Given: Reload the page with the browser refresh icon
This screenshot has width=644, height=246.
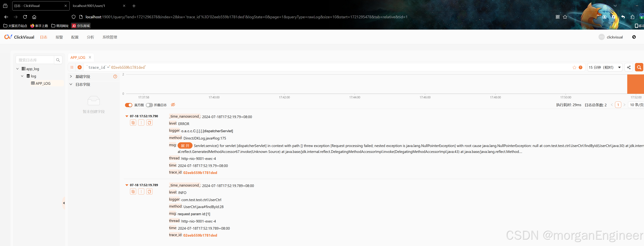Looking at the screenshot, I should 25,17.
